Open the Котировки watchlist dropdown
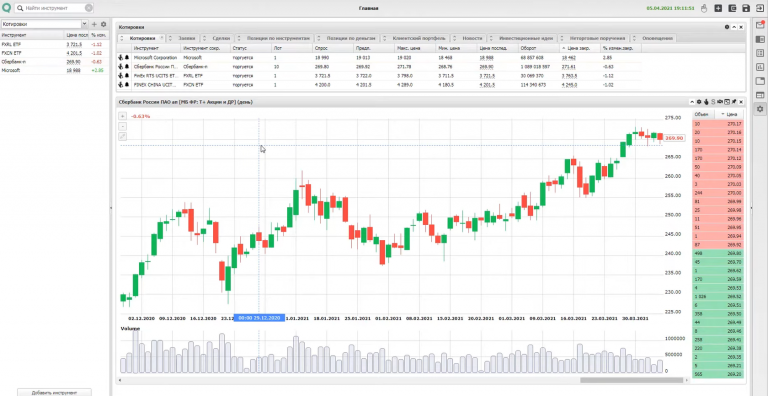768x396 pixels. pyautogui.click(x=44, y=24)
